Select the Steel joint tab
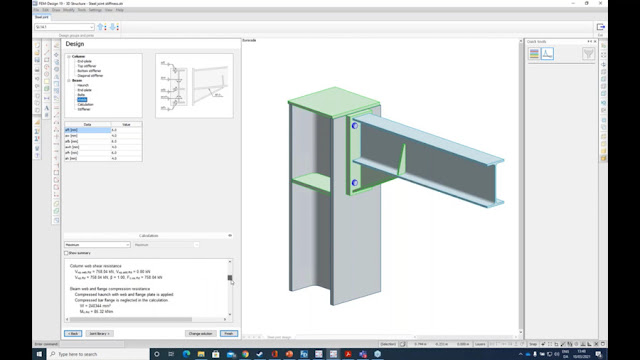This screenshot has width=640, height=360. click(42, 17)
